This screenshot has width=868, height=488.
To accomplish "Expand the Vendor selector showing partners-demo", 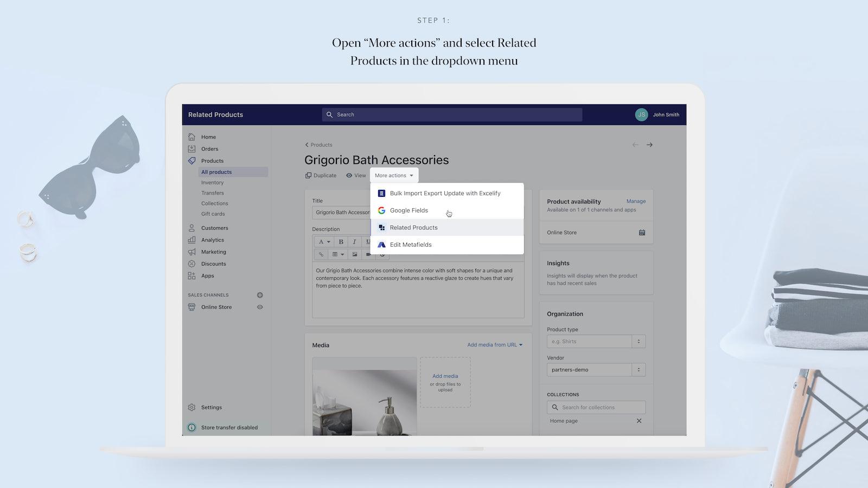I will click(638, 369).
